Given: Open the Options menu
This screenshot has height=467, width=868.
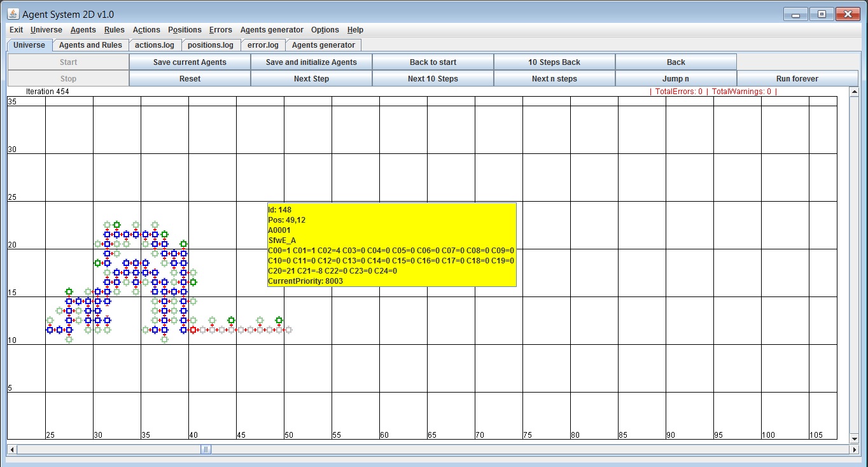Looking at the screenshot, I should pyautogui.click(x=325, y=30).
